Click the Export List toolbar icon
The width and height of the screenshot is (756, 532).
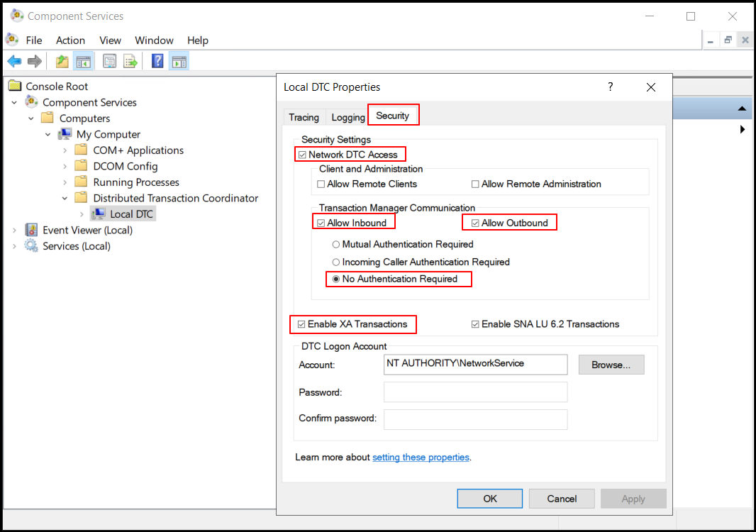tap(130, 62)
